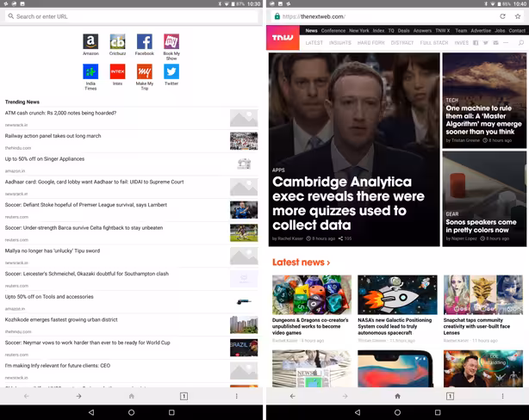Image resolution: width=529 pixels, height=420 pixels.
Task: Tap Android home button on right screen
Action: [x=397, y=412]
